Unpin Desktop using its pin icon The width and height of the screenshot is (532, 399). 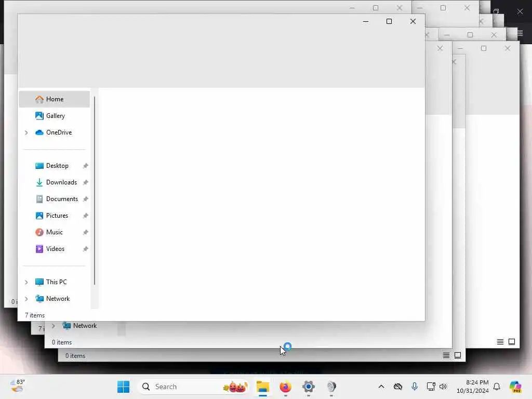coord(86,166)
